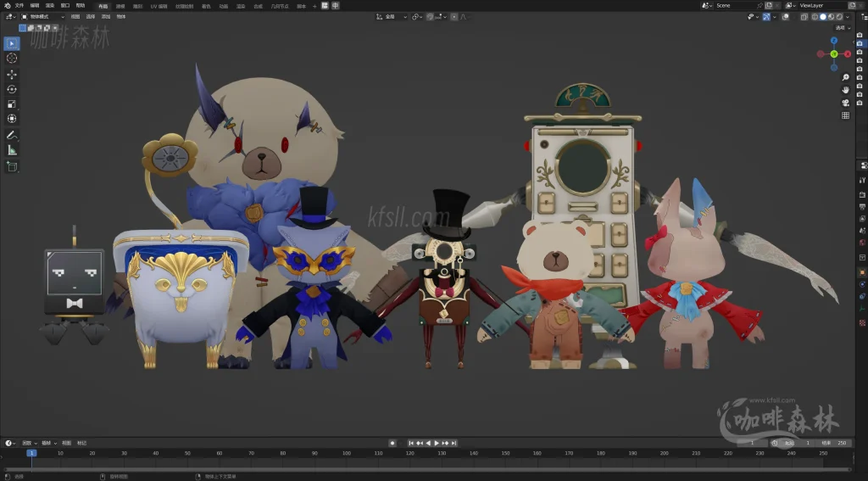868x481 pixels.
Task: Click the Chinese input indicator 中 icon
Action: 335,6
